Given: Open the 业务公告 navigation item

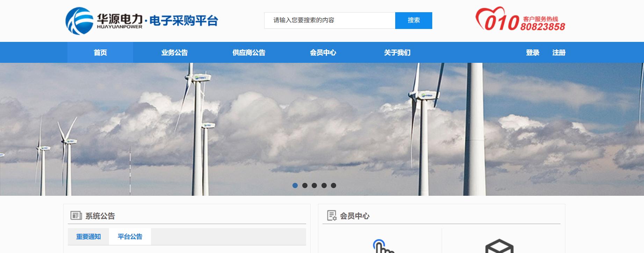Looking at the screenshot, I should click(x=174, y=53).
